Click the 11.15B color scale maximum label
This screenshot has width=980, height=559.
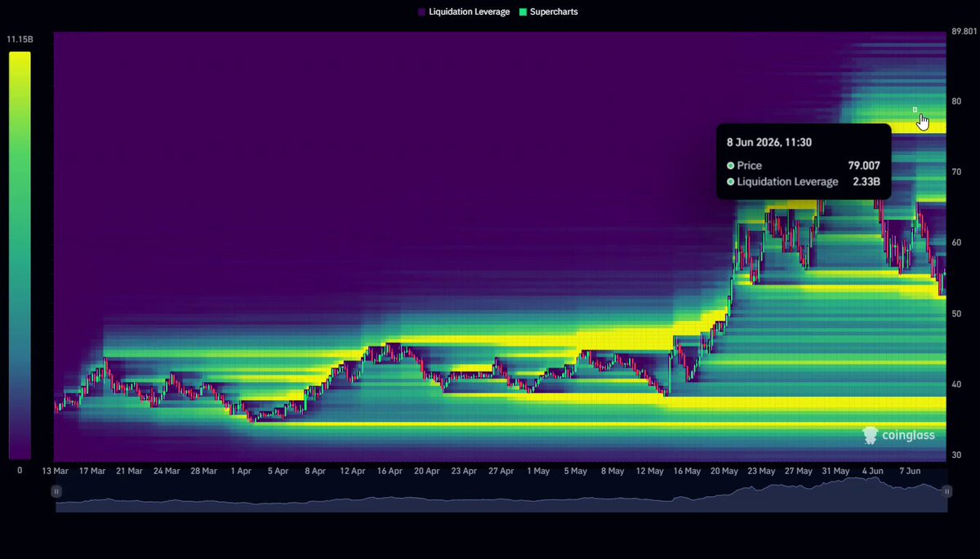pyautogui.click(x=19, y=39)
